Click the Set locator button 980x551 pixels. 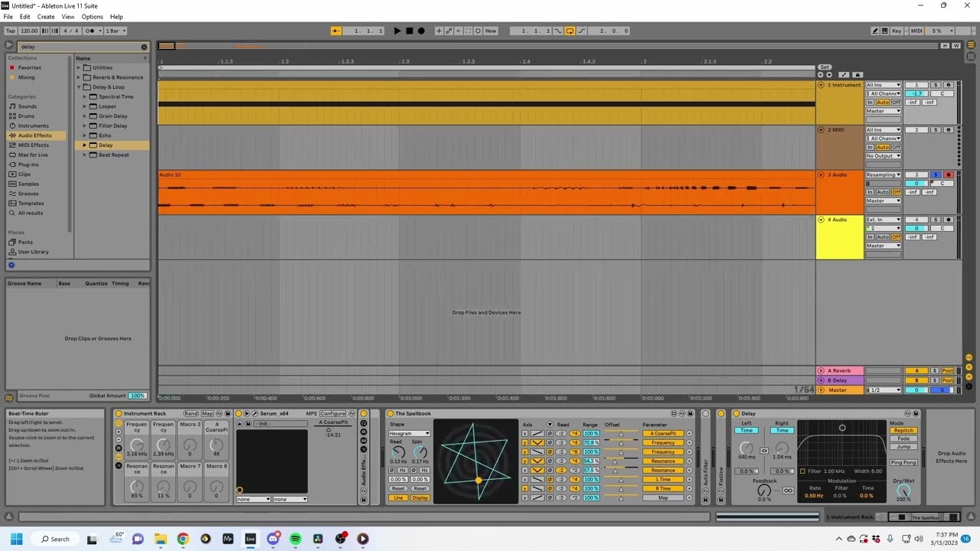coord(825,67)
